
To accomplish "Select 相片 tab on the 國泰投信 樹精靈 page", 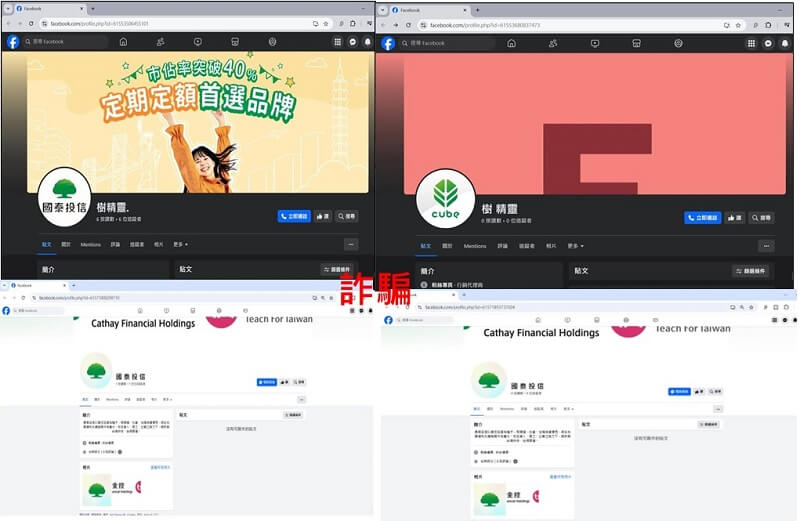I will tap(159, 244).
